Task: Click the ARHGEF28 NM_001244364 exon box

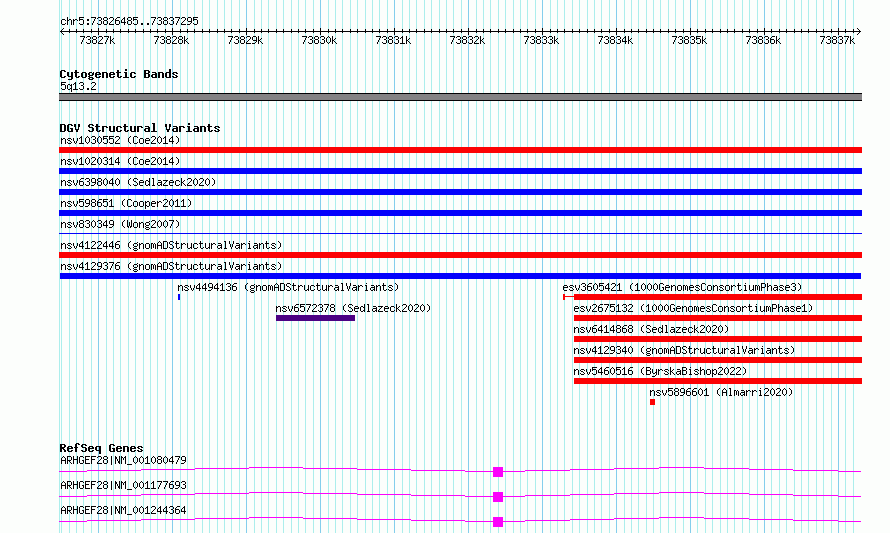Action: tap(498, 522)
